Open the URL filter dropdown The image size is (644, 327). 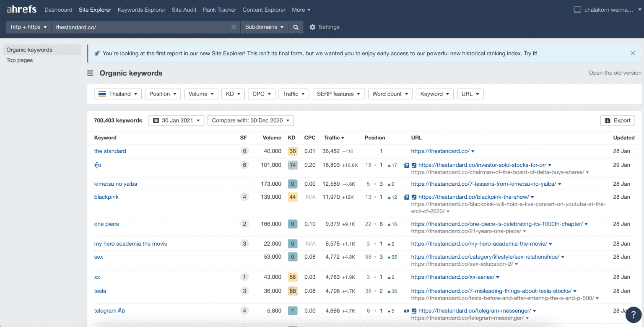(470, 94)
